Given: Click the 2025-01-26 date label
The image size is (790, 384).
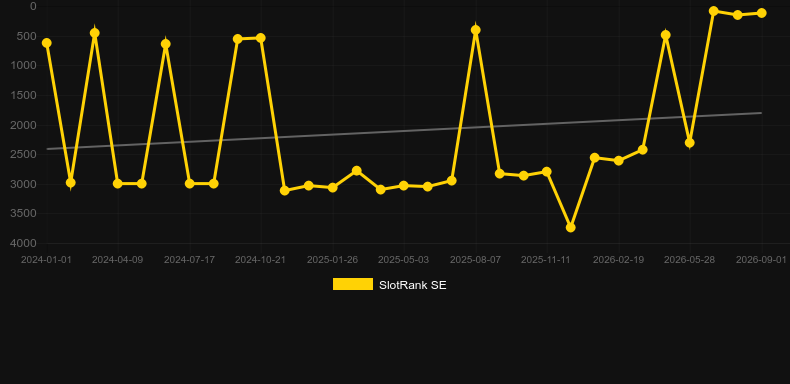Looking at the screenshot, I should [333, 260].
